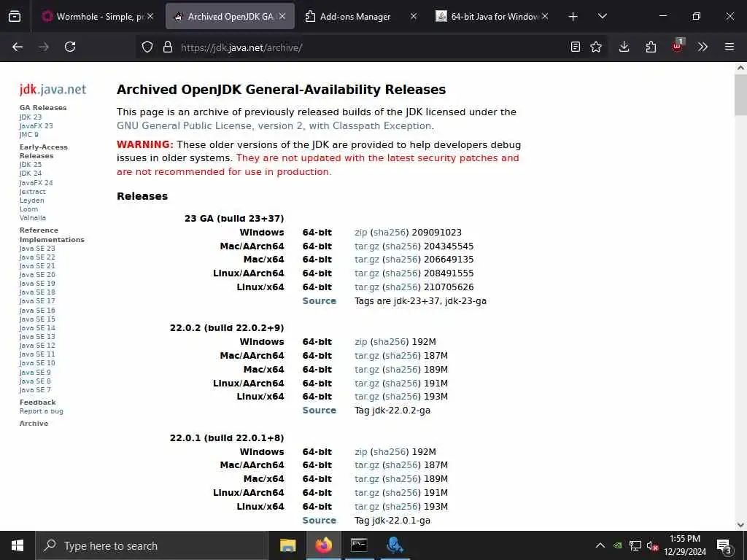Viewport: 747px width, 560px height.
Task: Close the Add-ons Manager tab
Action: (x=414, y=16)
